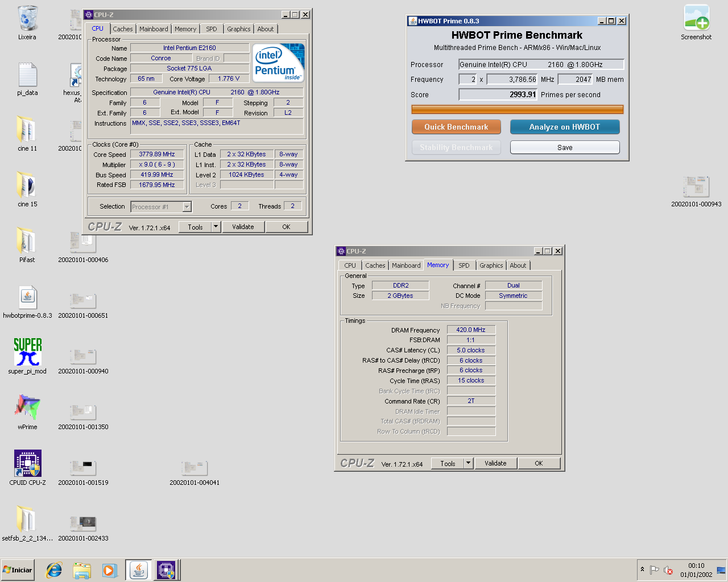Launch the hwbotprime-0.8.3 jar icon

point(27,301)
